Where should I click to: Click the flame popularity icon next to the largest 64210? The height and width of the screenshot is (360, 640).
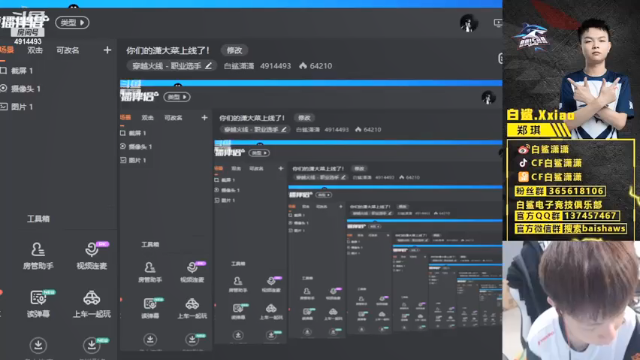point(303,65)
